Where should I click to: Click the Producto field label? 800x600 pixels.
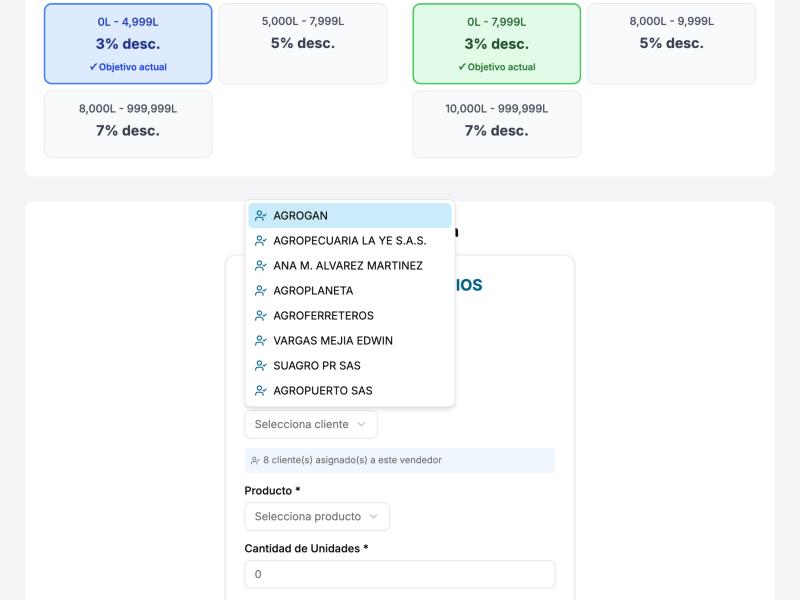click(272, 490)
